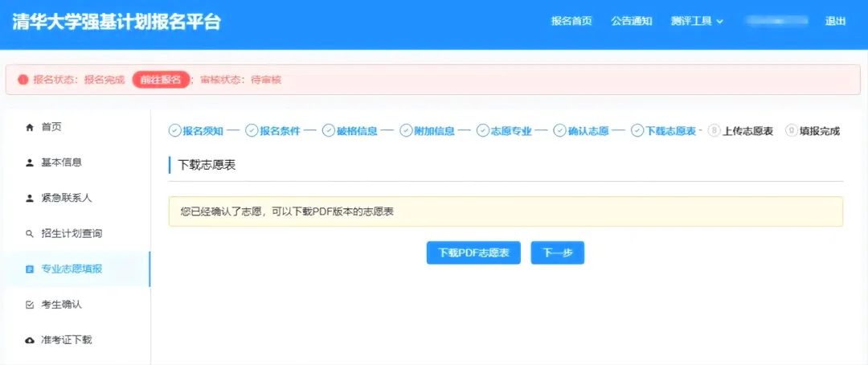Click the home icon beside 首页

(x=30, y=127)
